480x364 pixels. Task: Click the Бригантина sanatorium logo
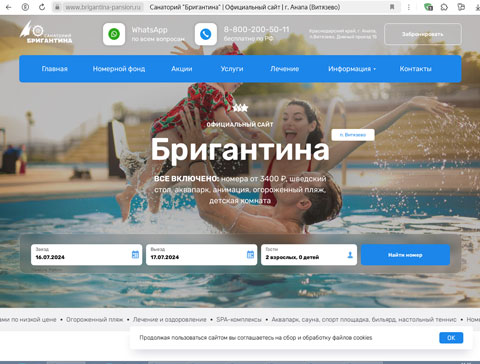[45, 32]
